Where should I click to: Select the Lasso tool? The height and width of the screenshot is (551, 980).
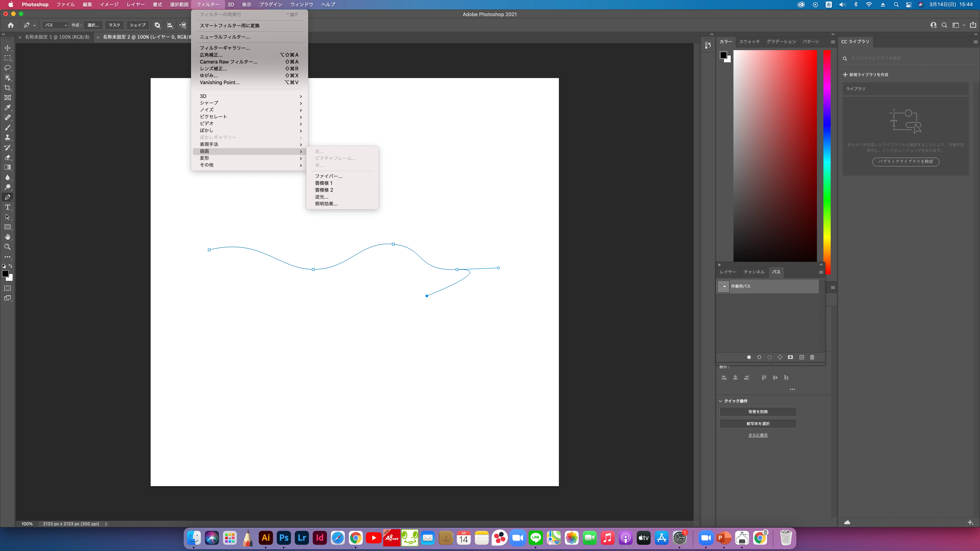click(8, 68)
